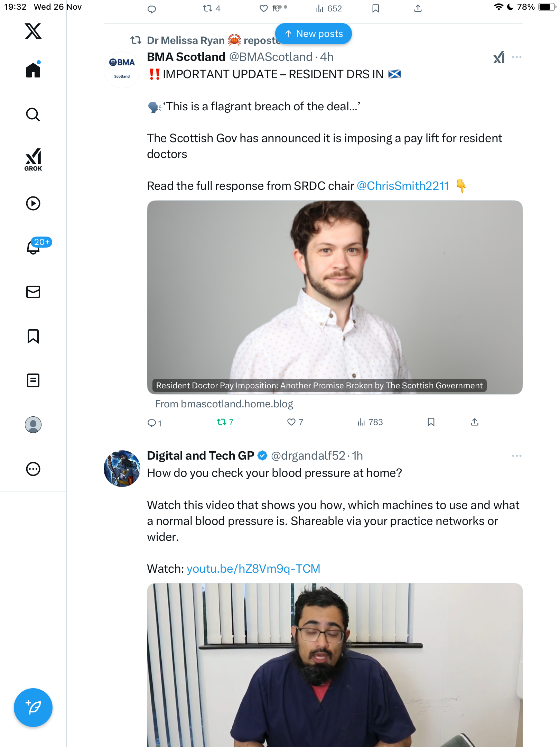The width and height of the screenshot is (560, 747).
Task: Compose a new post with floating button
Action: pyautogui.click(x=33, y=708)
